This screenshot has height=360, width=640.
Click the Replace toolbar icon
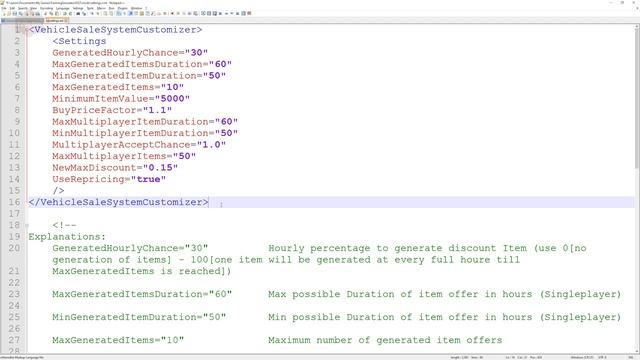pyautogui.click(x=84, y=13)
